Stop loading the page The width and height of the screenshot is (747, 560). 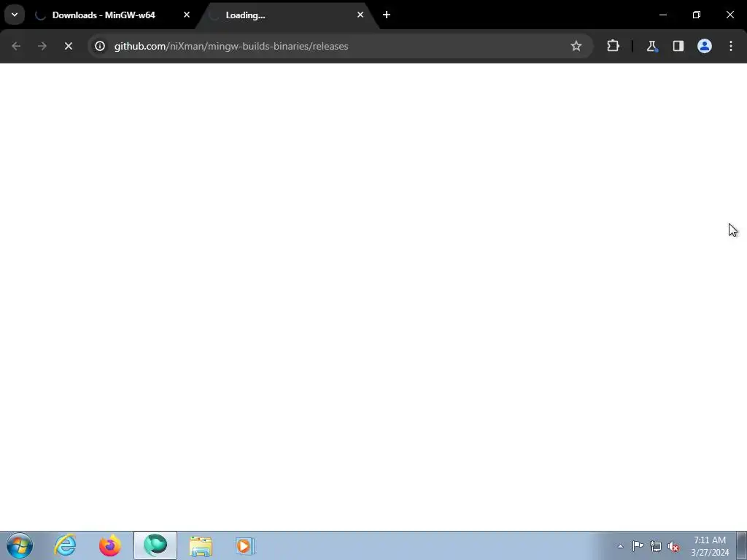pyautogui.click(x=68, y=46)
